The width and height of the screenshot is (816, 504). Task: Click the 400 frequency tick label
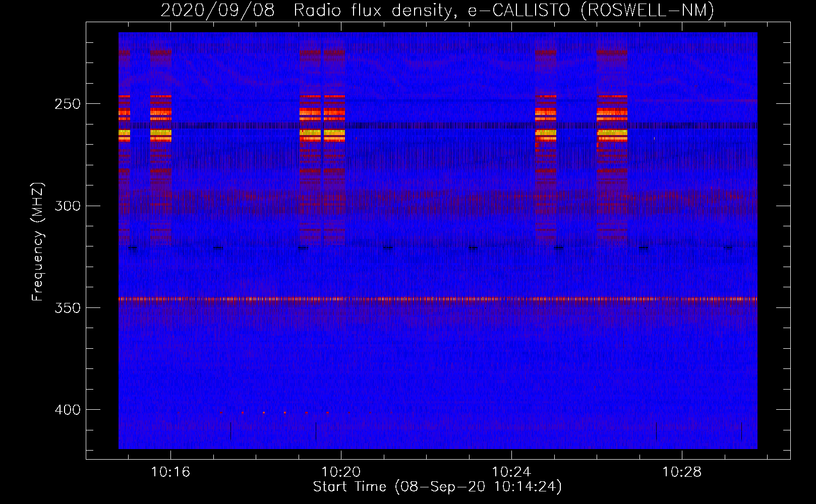coord(68,410)
